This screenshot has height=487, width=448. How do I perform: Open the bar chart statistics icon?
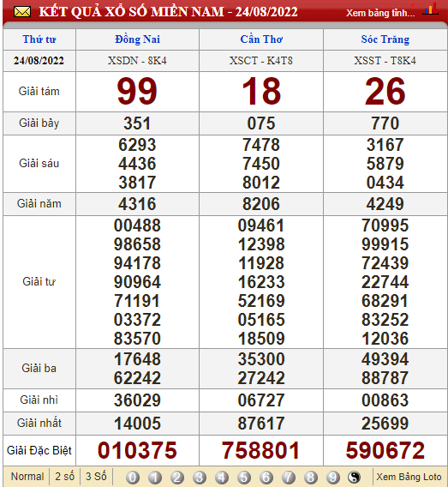[430, 9]
